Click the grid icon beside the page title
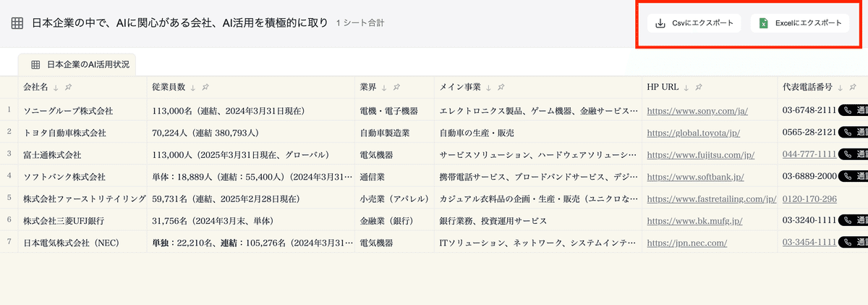868x305 pixels. (x=17, y=23)
